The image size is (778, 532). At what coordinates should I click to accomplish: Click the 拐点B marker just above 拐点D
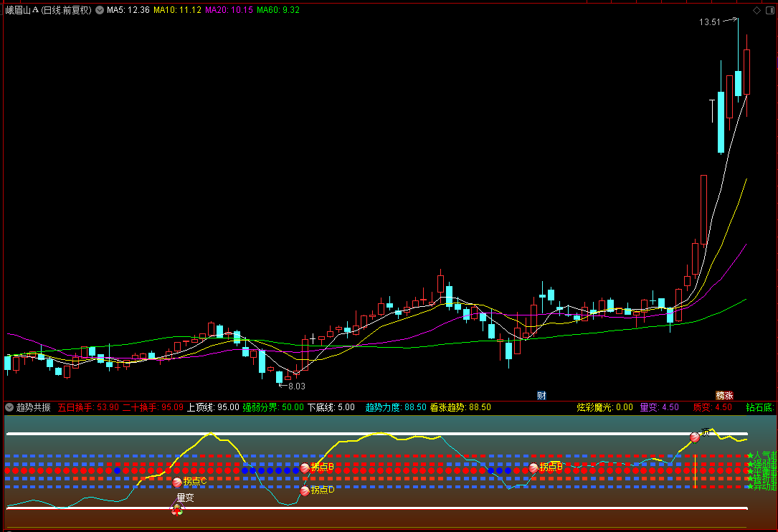(x=305, y=467)
